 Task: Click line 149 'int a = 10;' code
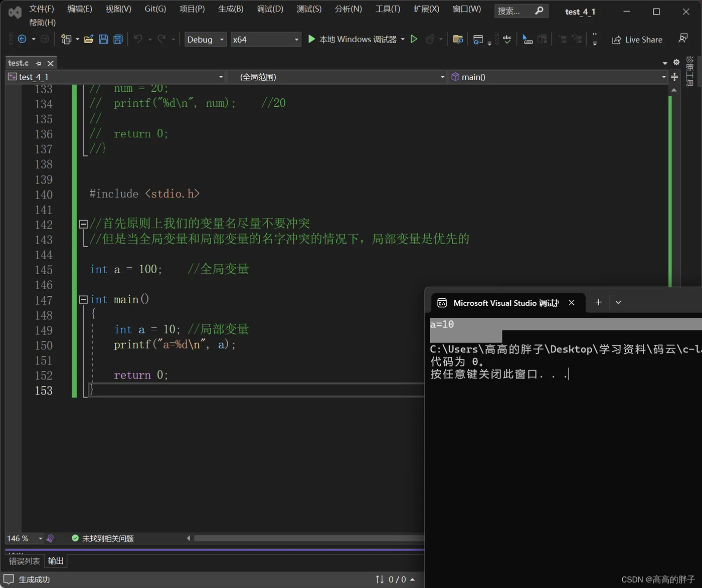point(147,330)
